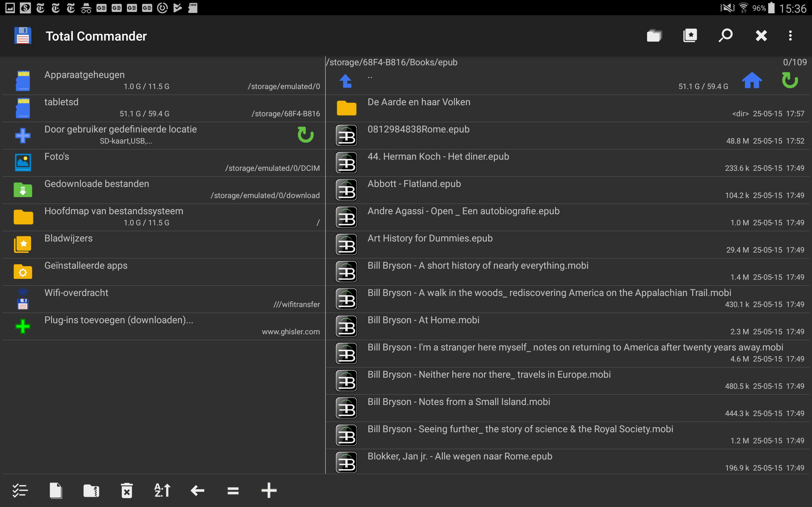Open the A-Z sort order button
Screen dimensions: 812x507
click(x=162, y=491)
